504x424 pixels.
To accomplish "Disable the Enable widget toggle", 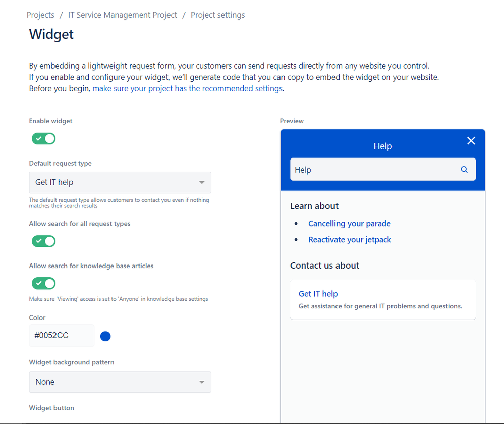I will click(x=44, y=139).
